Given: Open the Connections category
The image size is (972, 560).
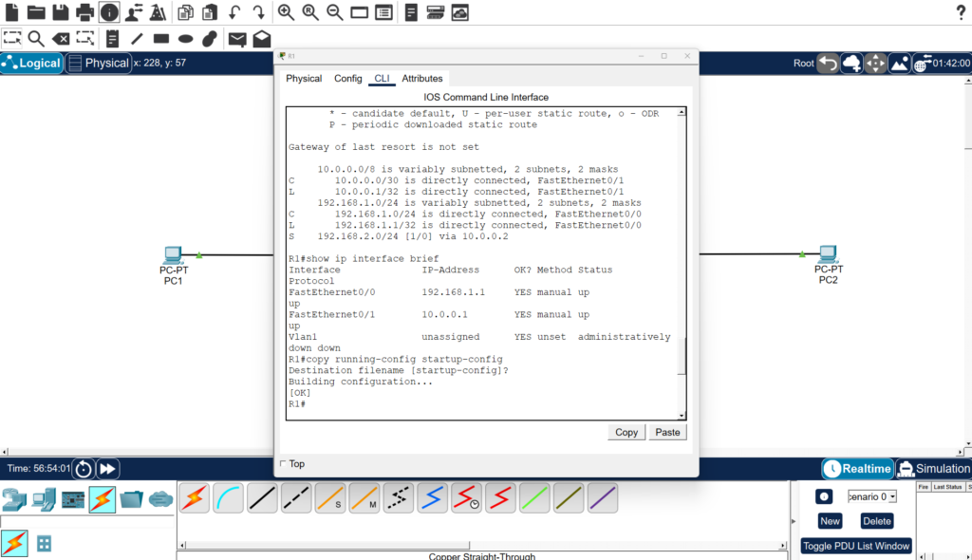Looking at the screenshot, I should click(x=102, y=497).
